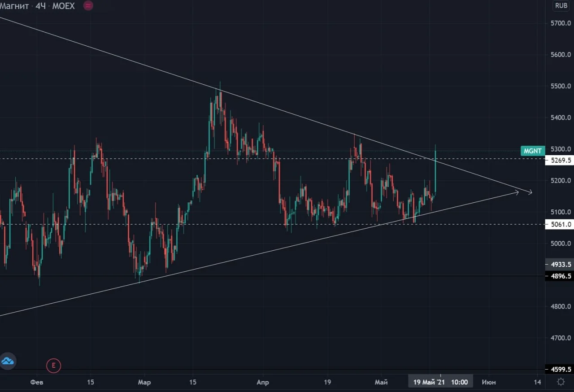Click arrowhead at end of descending trendline
This screenshot has height=392, width=574.
(x=530, y=193)
